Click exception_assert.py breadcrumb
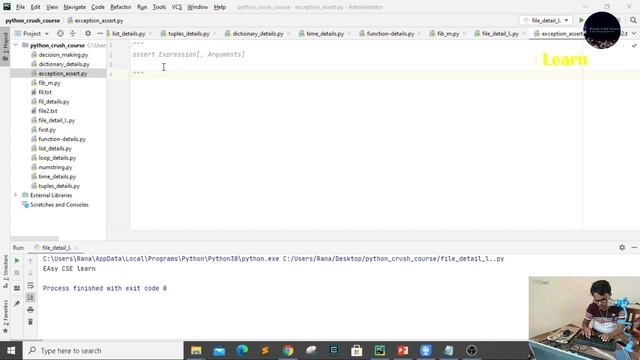 pyautogui.click(x=98, y=20)
